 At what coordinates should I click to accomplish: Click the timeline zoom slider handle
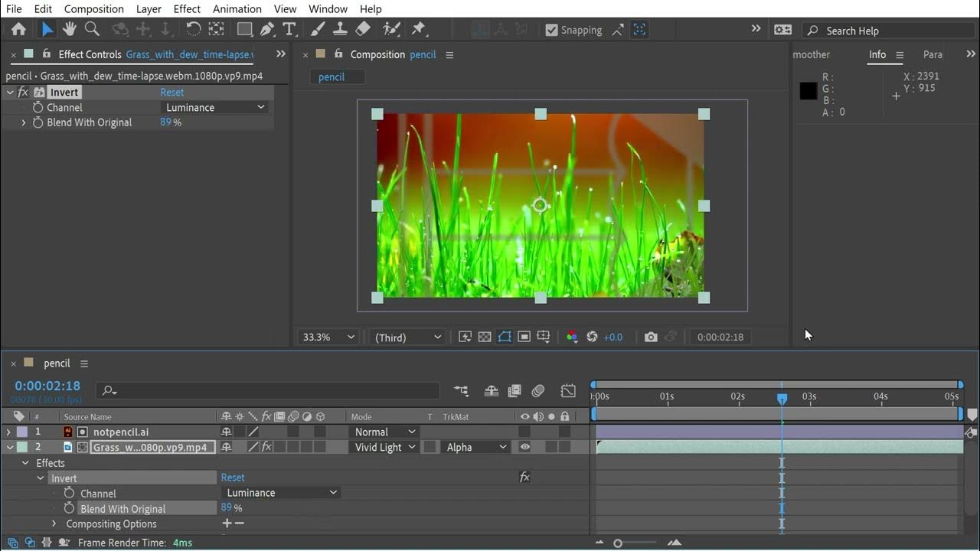point(618,543)
